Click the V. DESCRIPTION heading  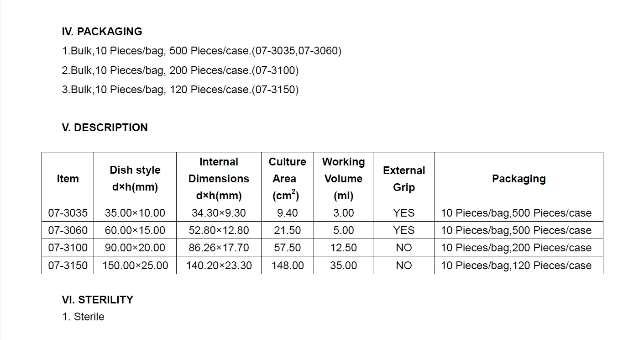coord(105,127)
